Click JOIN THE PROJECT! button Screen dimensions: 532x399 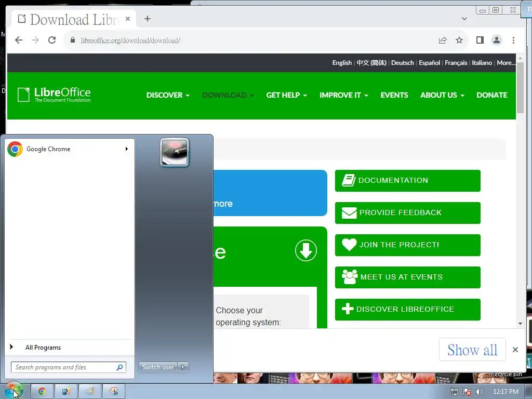(407, 245)
